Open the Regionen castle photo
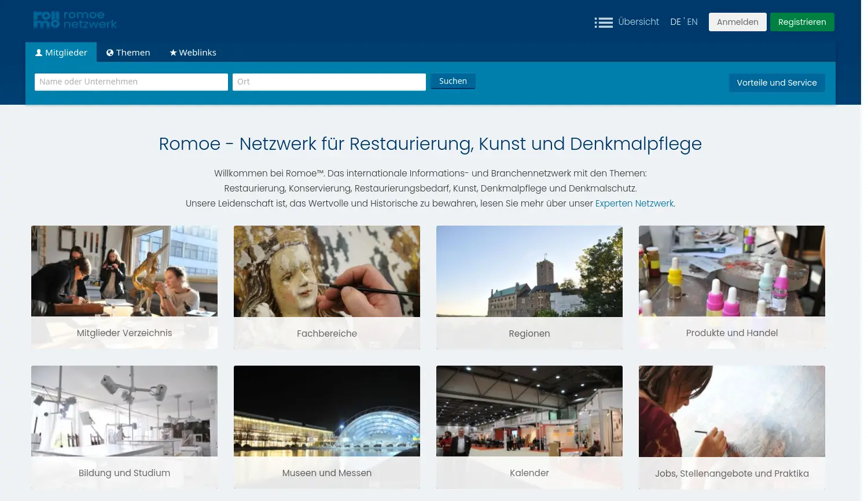The height and width of the screenshot is (501, 868). (529, 271)
